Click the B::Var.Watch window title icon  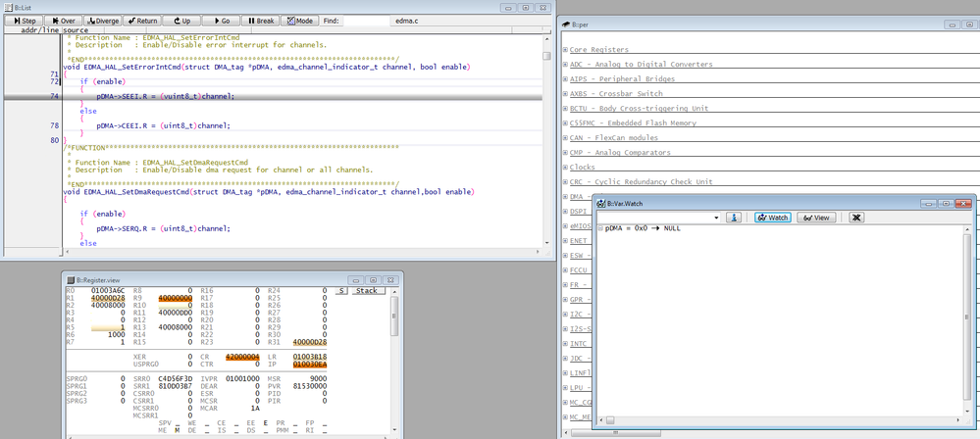(x=600, y=204)
